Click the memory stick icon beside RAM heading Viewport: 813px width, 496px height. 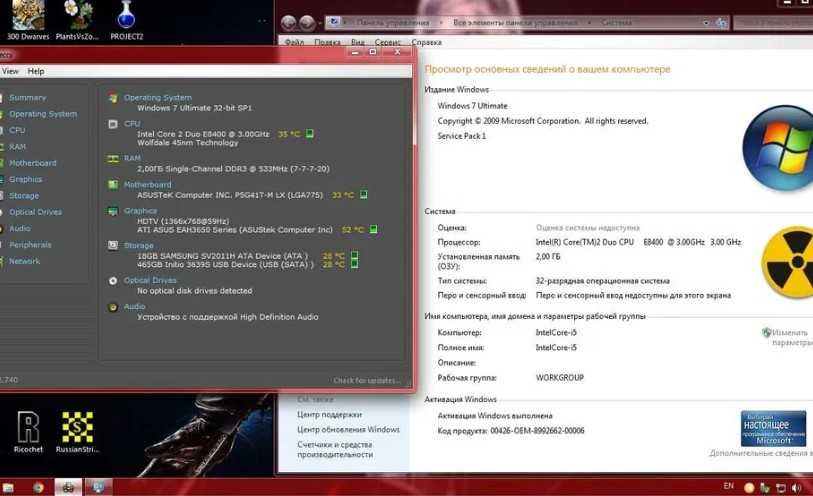pyautogui.click(x=113, y=159)
